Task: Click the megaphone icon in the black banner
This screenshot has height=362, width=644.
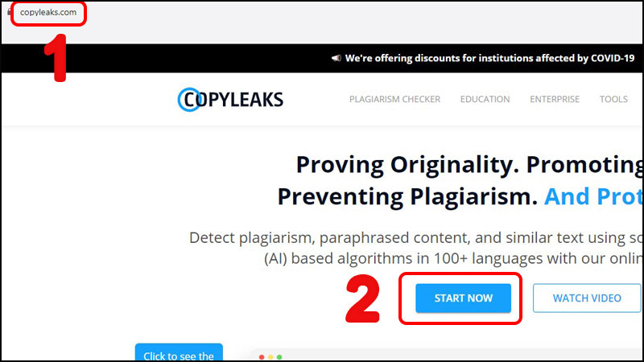Action: coord(336,58)
